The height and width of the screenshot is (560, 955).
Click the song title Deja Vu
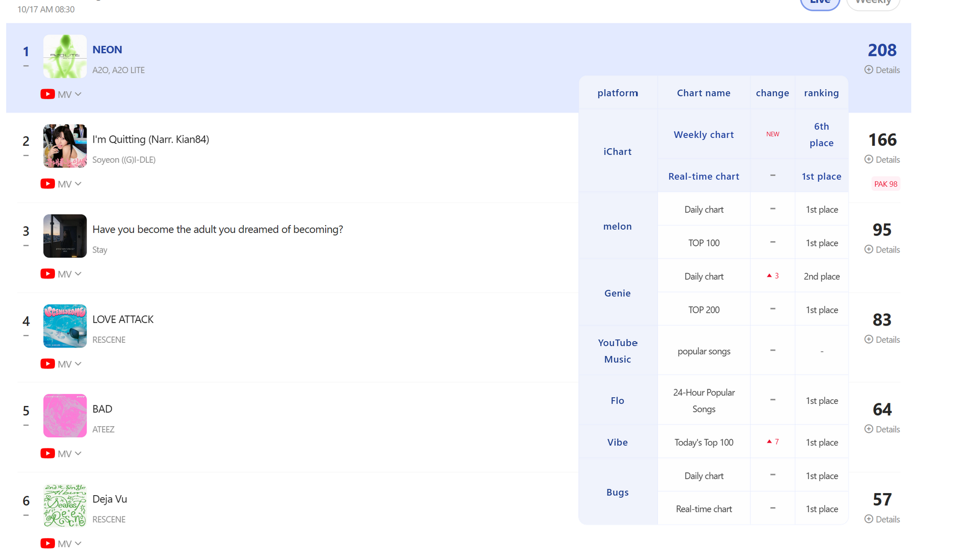click(109, 499)
